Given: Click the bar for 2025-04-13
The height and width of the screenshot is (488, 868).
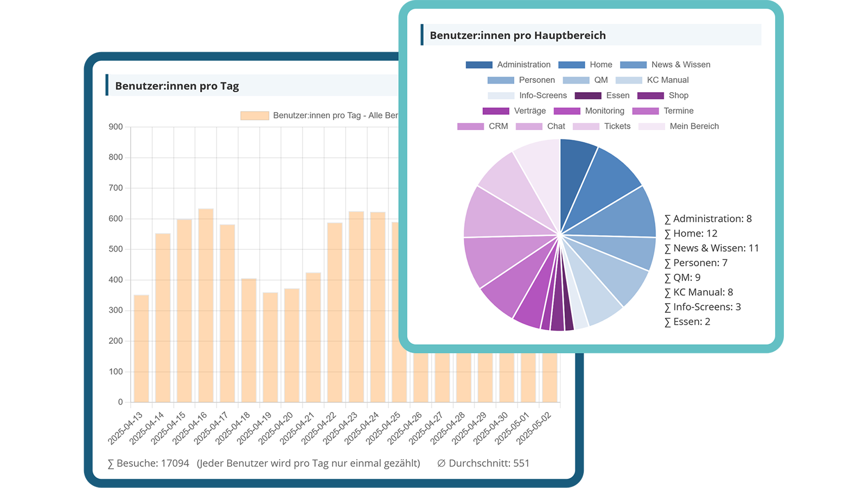Looking at the screenshot, I should pyautogui.click(x=141, y=349).
